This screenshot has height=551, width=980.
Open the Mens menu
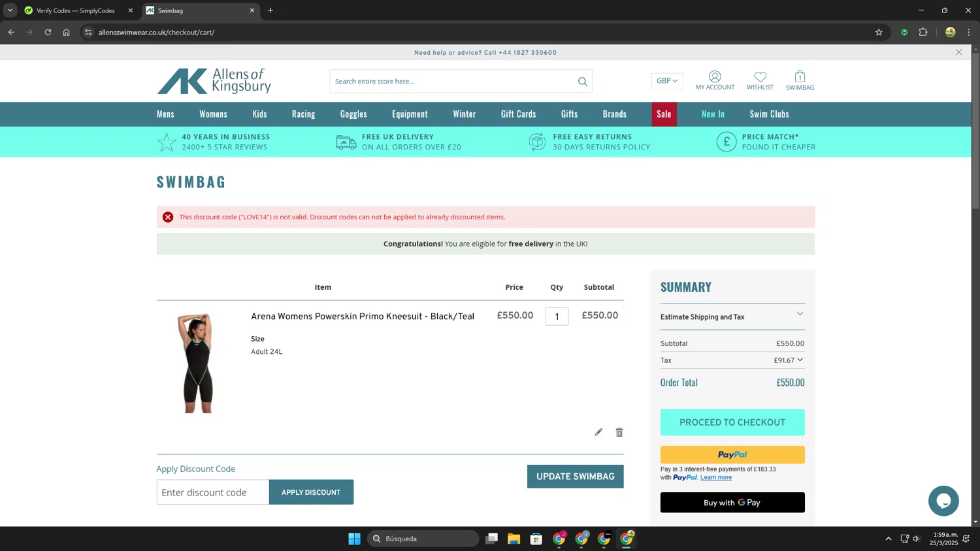(165, 114)
